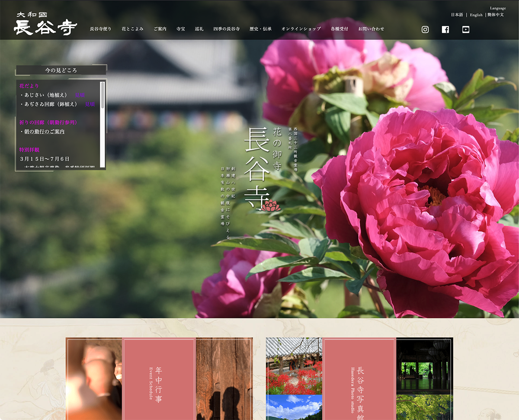The width and height of the screenshot is (519, 420).
Task: Click the お問い合わせ contact link
Action: point(371,29)
